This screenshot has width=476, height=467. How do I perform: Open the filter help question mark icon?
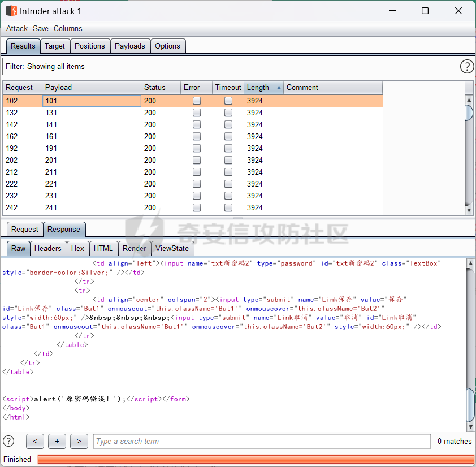coord(467,67)
